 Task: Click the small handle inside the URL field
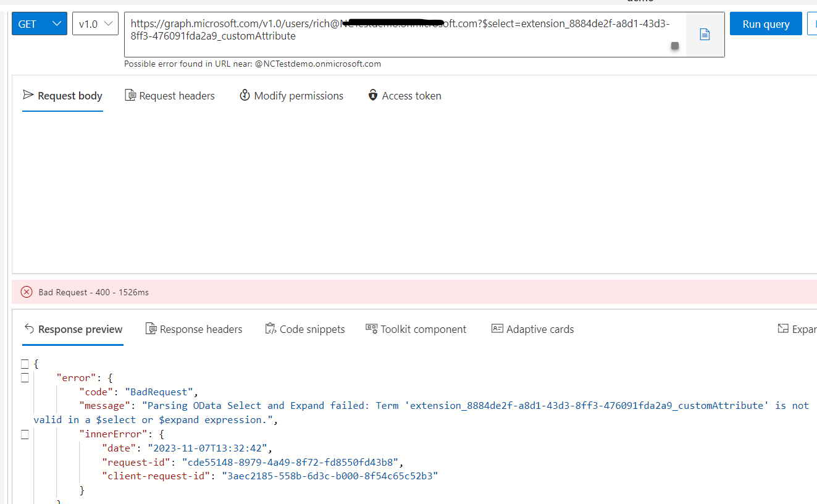coord(675,46)
